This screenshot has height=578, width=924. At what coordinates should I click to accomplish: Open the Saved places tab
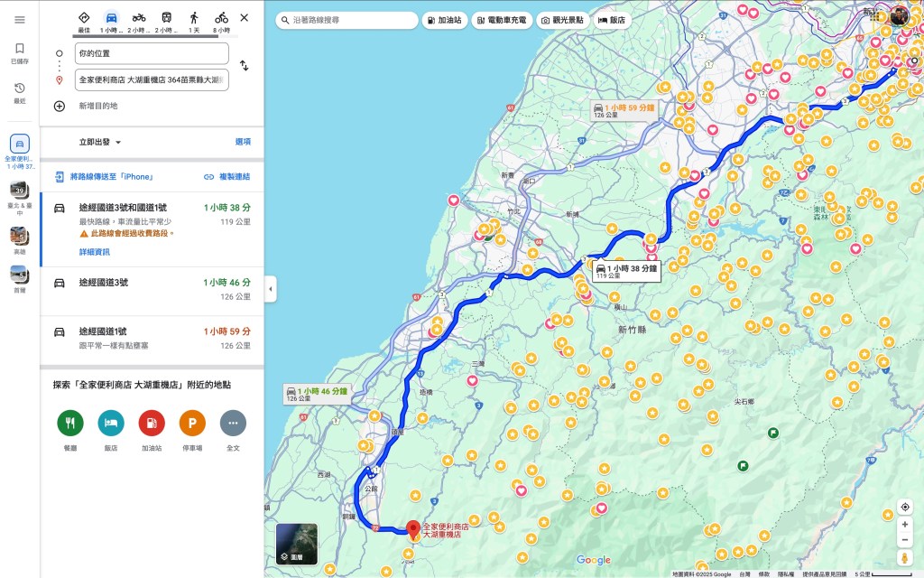20,53
